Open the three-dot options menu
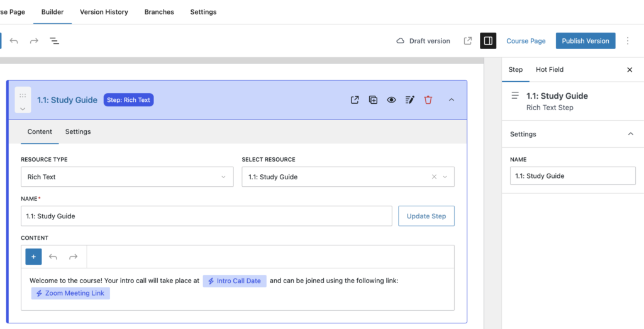 [628, 41]
